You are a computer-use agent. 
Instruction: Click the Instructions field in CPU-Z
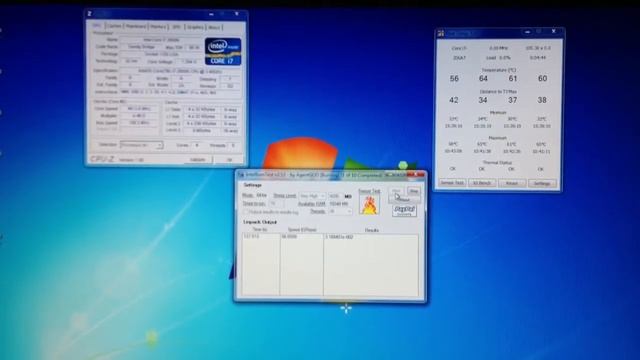pyautogui.click(x=180, y=93)
